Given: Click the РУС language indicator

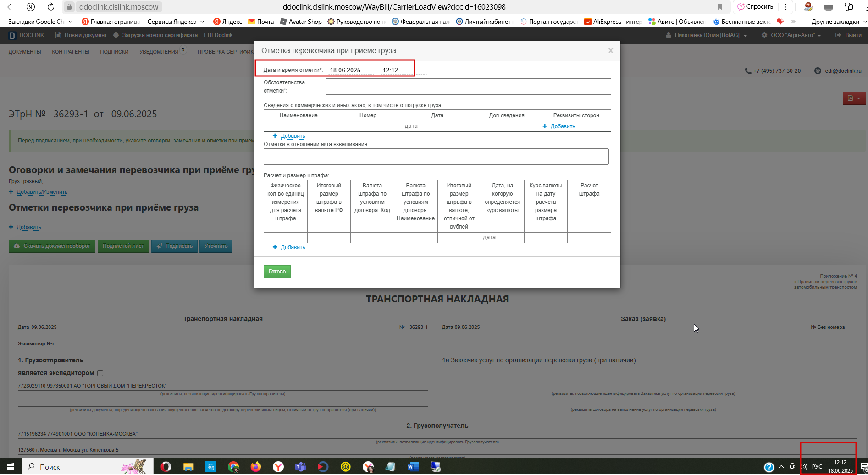Looking at the screenshot, I should [817, 467].
